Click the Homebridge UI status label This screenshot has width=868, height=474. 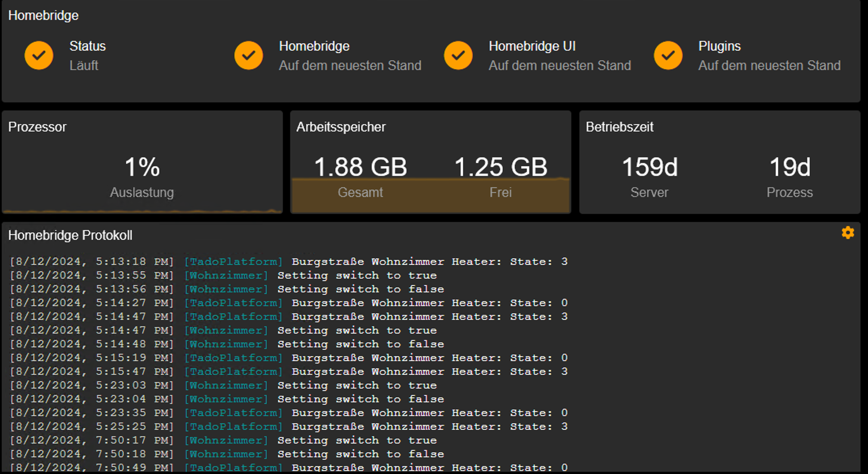point(532,46)
